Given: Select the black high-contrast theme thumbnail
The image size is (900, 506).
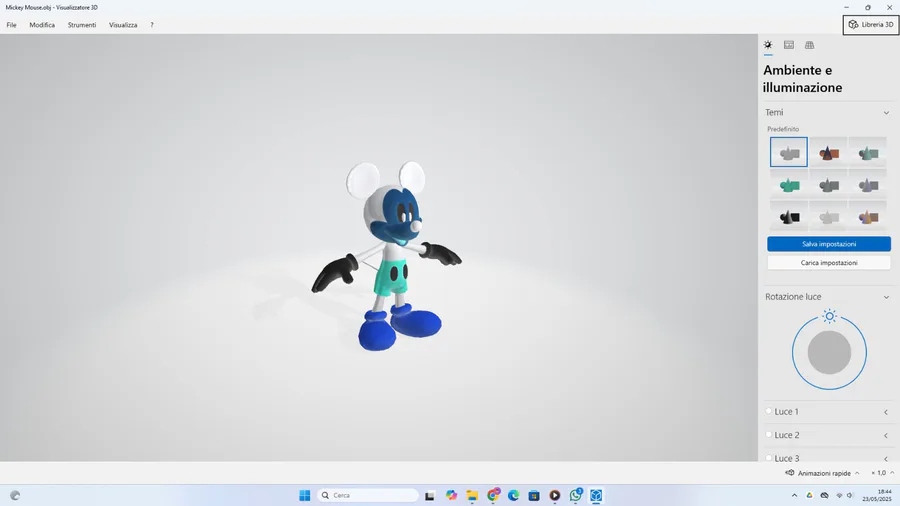Looking at the screenshot, I should 789,216.
